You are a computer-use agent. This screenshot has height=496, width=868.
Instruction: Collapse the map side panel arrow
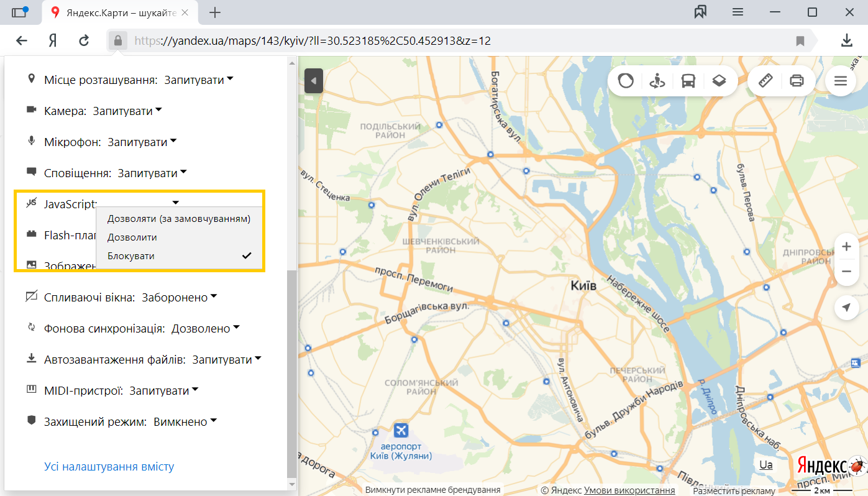[x=314, y=81]
